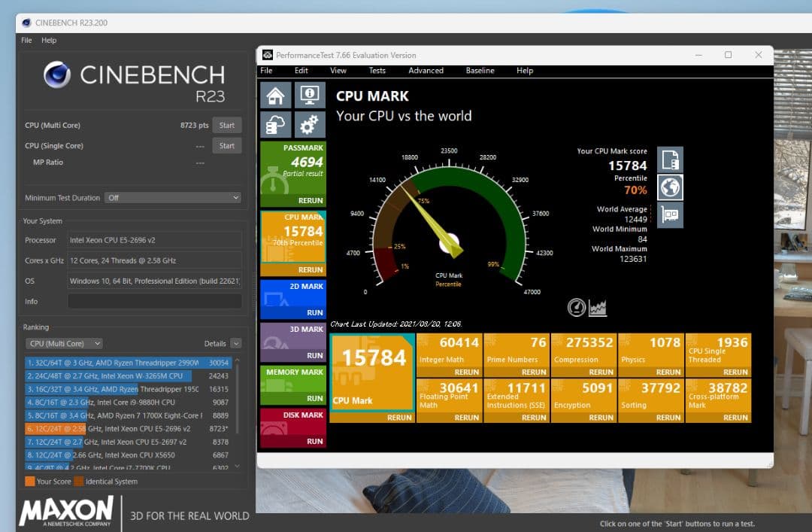Switch to the line chart view icon
This screenshot has width=812, height=532.
[598, 307]
